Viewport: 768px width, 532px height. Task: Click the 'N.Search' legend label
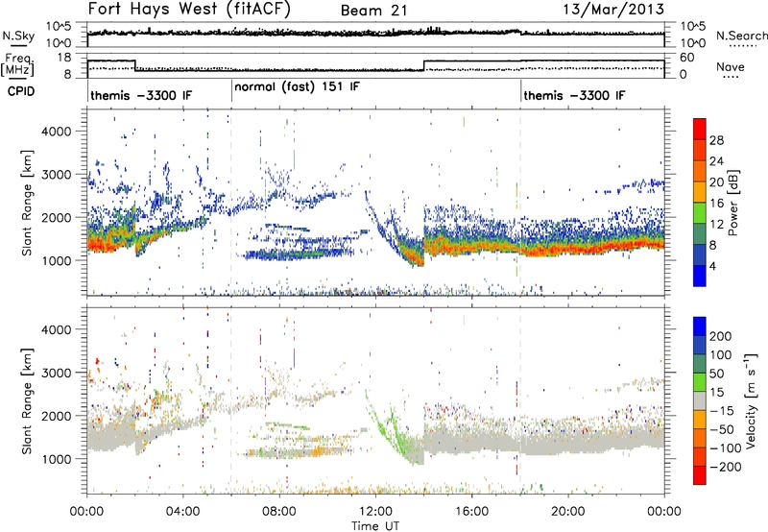click(742, 36)
